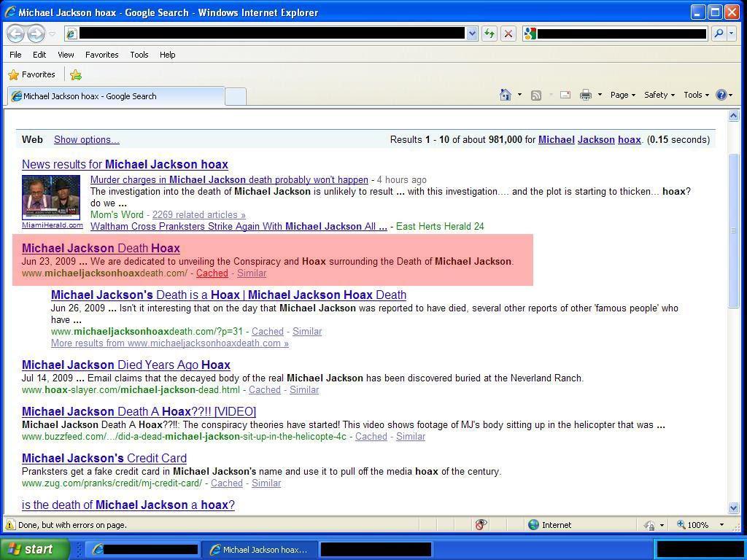The image size is (747, 560).
Task: Open Michael Jackson's Credit Card result
Action: [104, 458]
